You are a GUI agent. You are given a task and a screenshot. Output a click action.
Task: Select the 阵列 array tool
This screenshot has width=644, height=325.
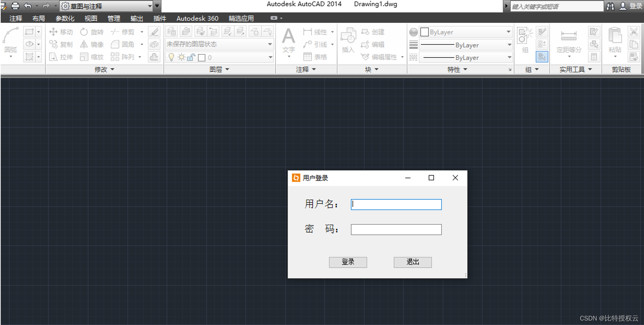122,57
